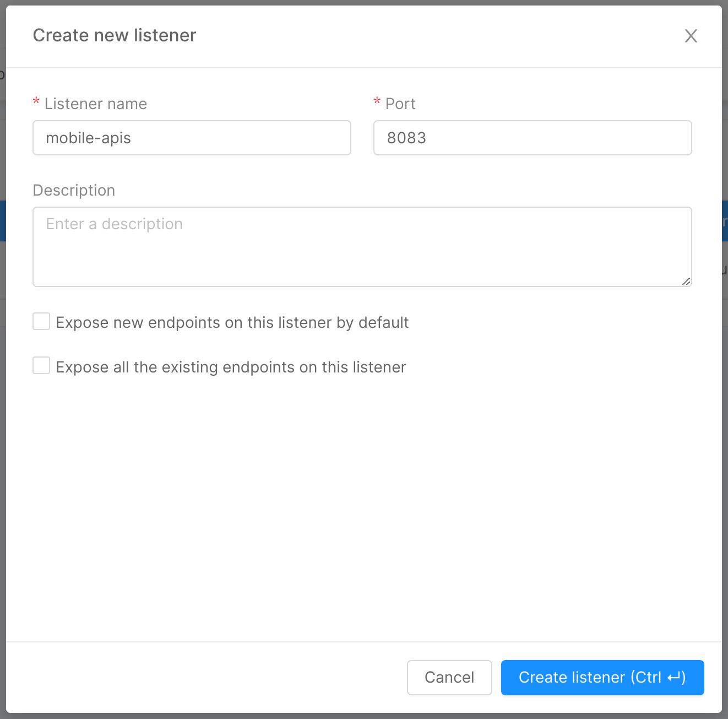The width and height of the screenshot is (728, 719).
Task: Click the blue Create listener (Ctrl ↵) button
Action: click(602, 678)
